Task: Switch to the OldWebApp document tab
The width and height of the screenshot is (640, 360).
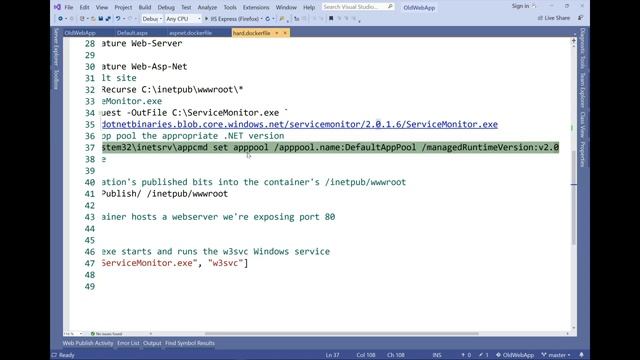Action: pos(80,33)
